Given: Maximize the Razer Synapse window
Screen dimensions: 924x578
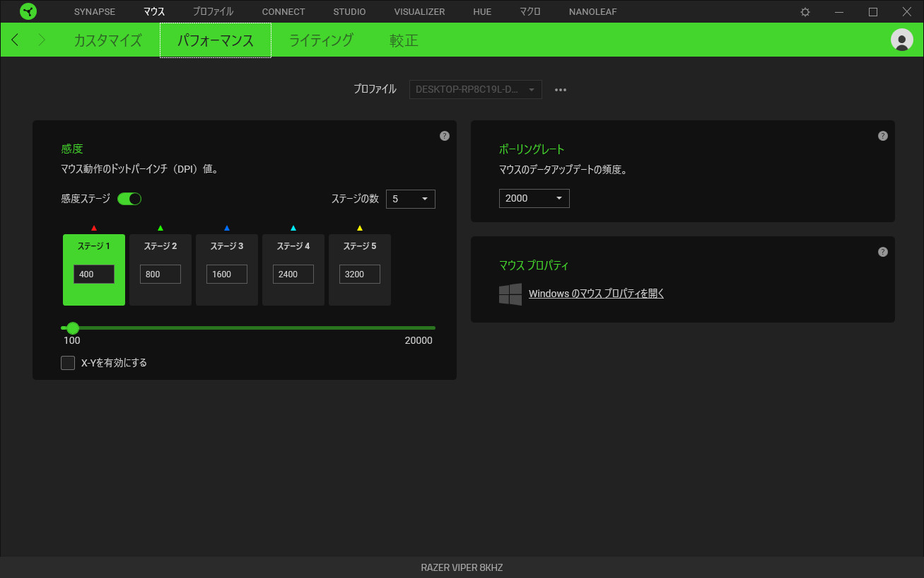Looking at the screenshot, I should [x=873, y=12].
